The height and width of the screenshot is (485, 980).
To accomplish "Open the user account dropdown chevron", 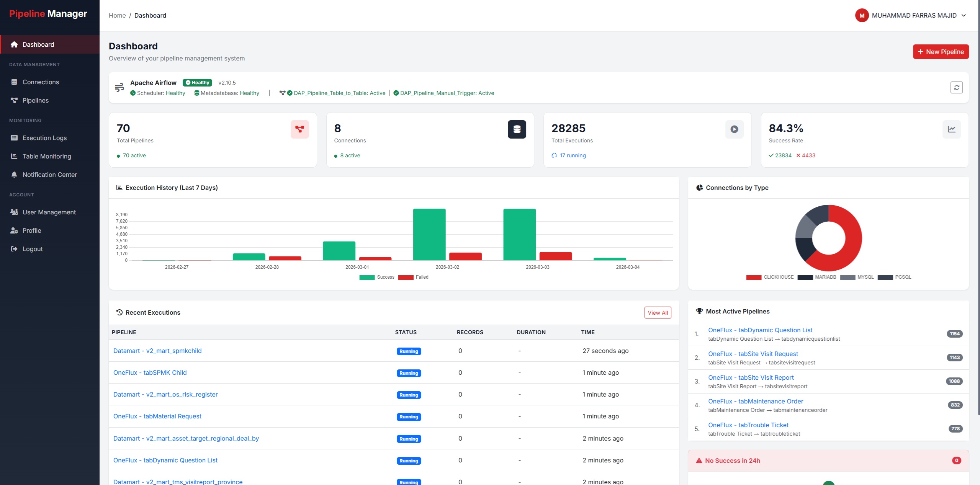I will tap(964, 16).
